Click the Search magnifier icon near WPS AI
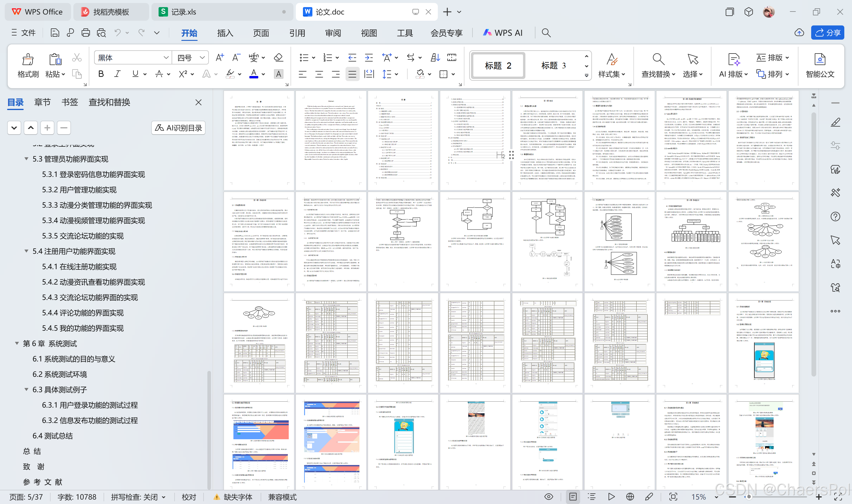 pyautogui.click(x=546, y=33)
